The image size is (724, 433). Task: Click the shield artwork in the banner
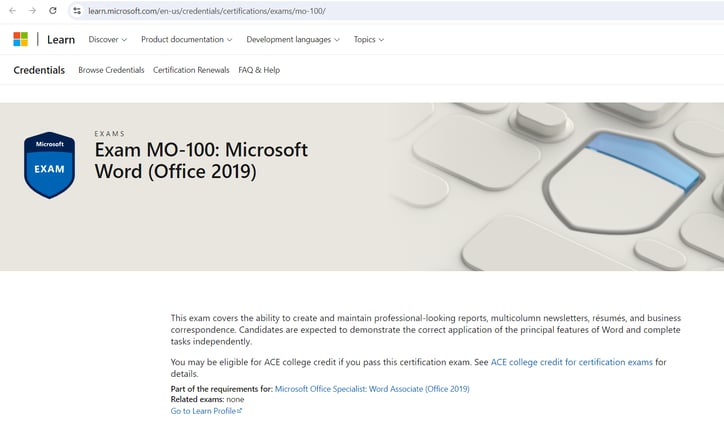pyautogui.click(x=623, y=182)
